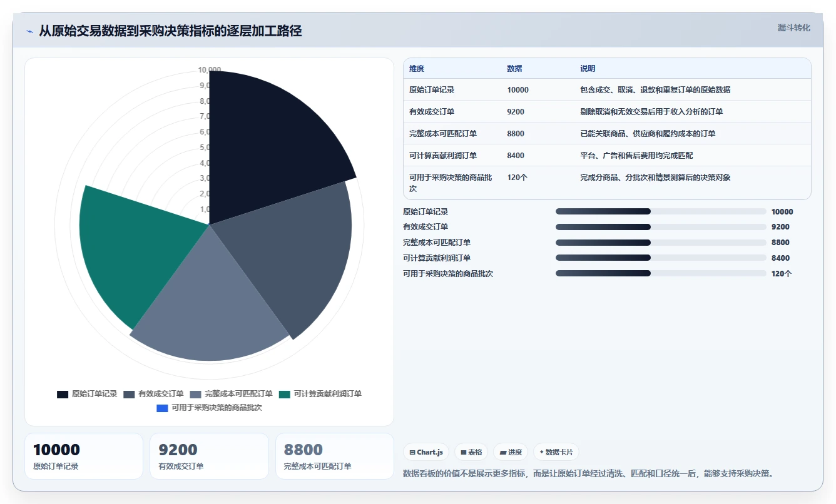Click the 维度 column header

[x=417, y=69]
